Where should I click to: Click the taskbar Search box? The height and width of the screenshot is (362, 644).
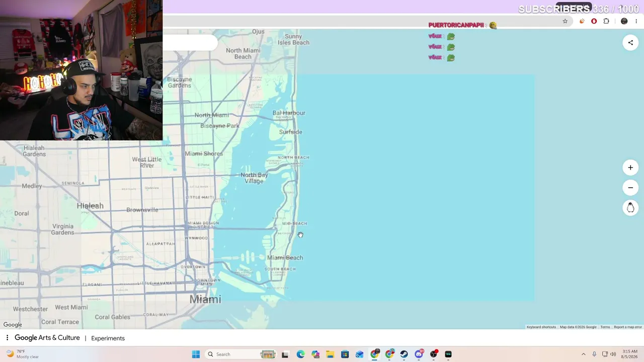[240, 354]
